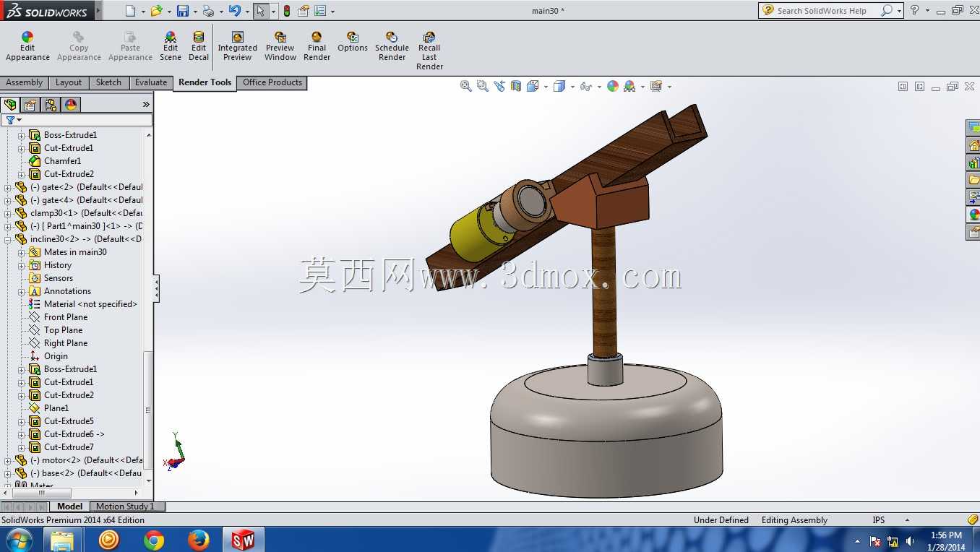Create a new document from the toolbar

click(130, 11)
